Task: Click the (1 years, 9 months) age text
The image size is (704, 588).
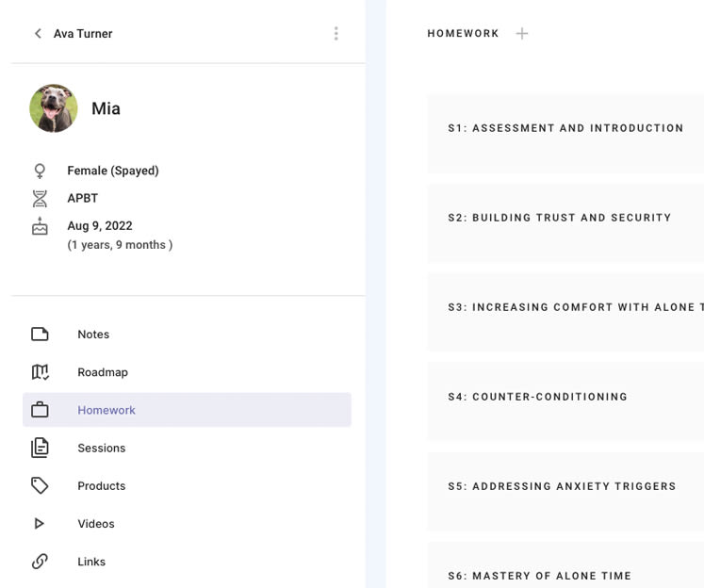Action: point(120,245)
